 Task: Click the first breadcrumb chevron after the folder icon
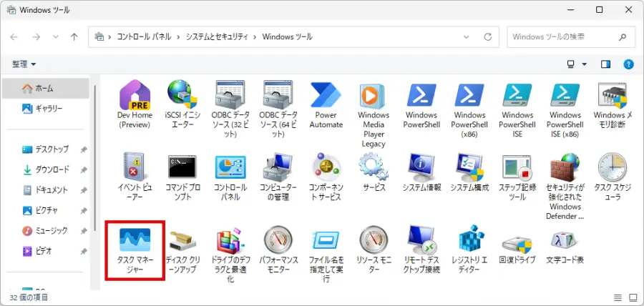tap(110, 37)
